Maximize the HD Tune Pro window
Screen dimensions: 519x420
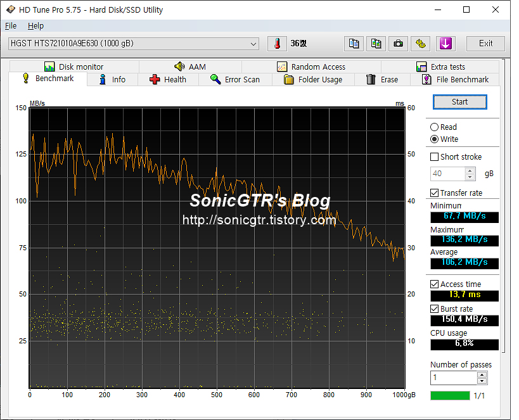466,10
